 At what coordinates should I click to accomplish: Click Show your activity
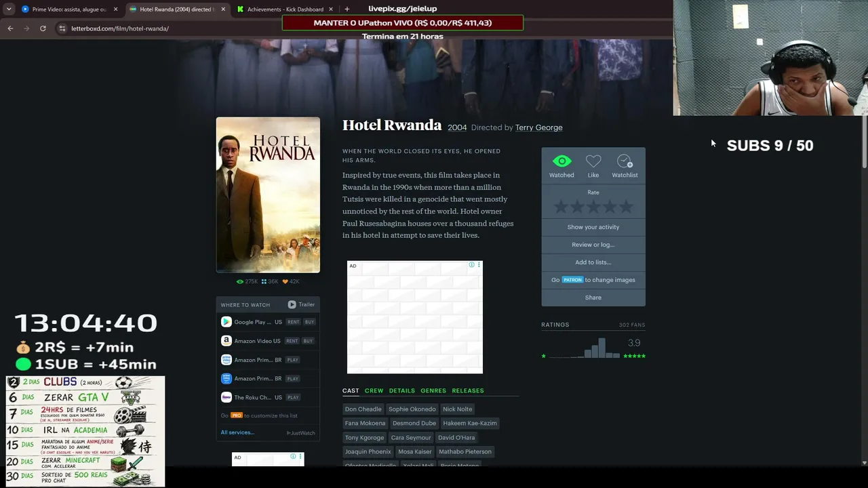[593, 227]
